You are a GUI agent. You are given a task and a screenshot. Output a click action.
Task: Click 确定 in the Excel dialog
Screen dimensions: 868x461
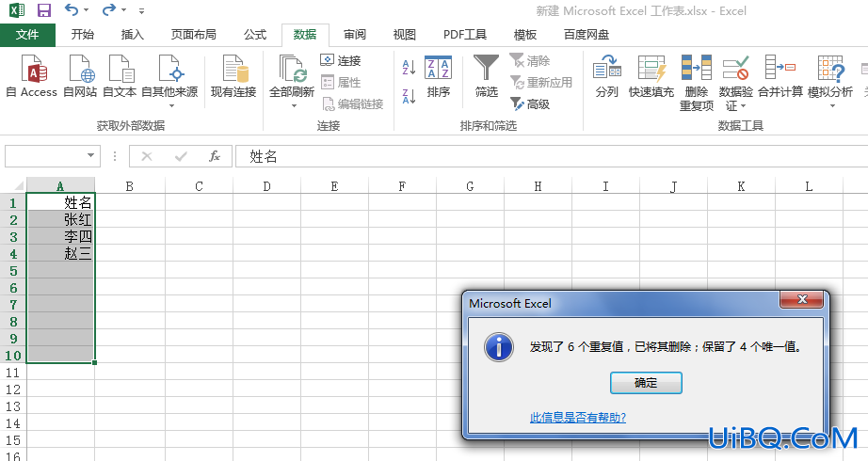(646, 382)
